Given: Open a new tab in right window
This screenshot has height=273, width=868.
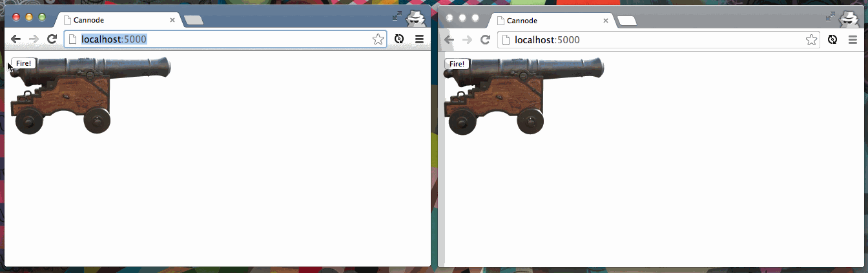Looking at the screenshot, I should [627, 21].
